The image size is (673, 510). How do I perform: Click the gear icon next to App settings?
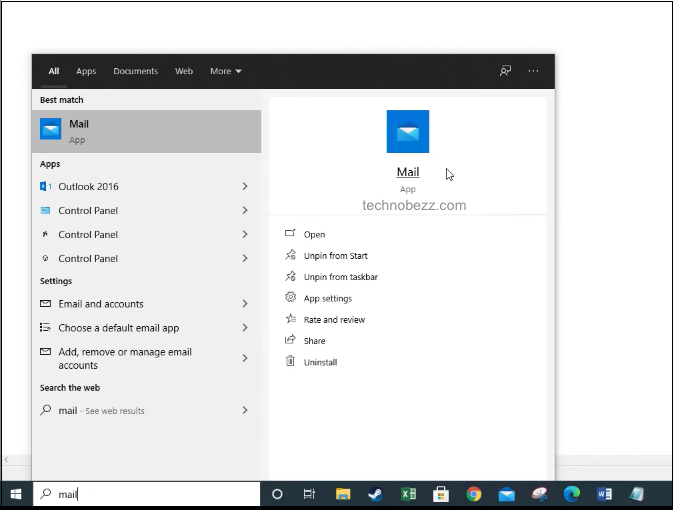(291, 297)
